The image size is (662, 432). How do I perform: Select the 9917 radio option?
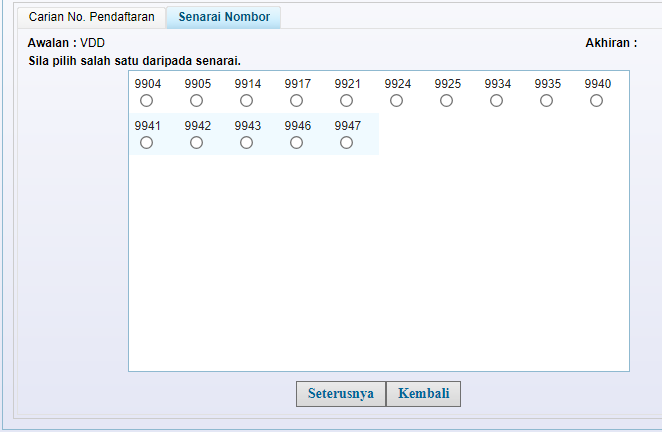(x=297, y=101)
